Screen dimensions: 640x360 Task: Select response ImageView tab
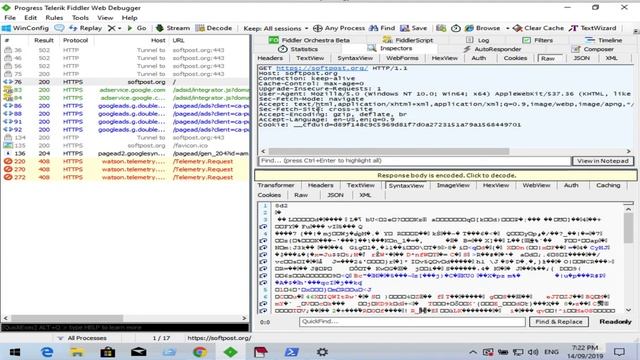coord(453,185)
